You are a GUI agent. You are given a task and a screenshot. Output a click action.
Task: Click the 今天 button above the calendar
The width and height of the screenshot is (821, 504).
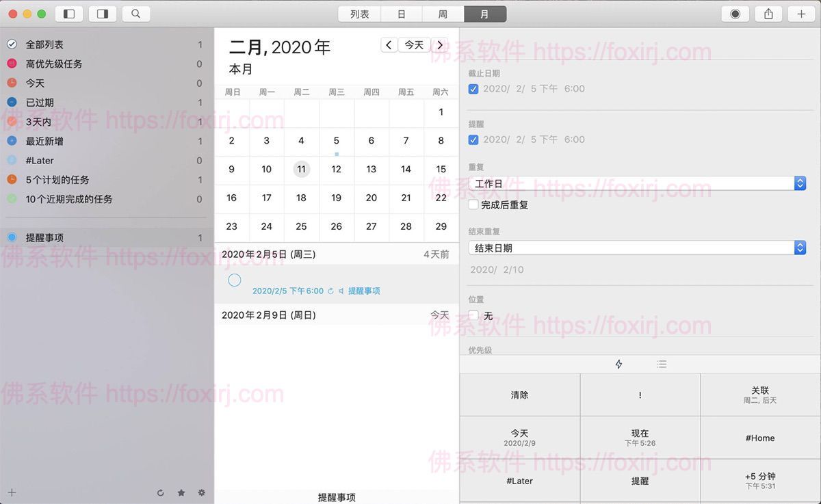(x=413, y=44)
